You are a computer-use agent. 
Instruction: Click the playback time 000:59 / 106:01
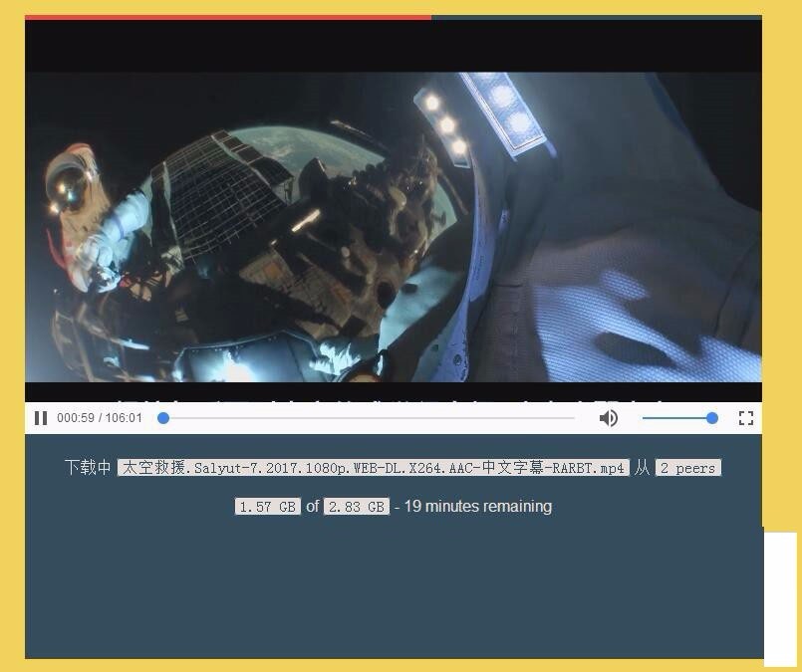(100, 418)
